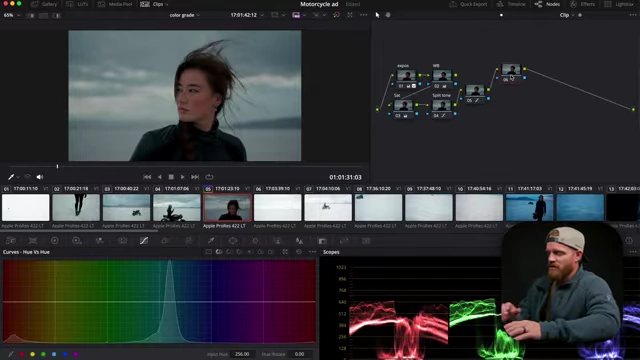
Task: Jump to first frame
Action: [147, 177]
